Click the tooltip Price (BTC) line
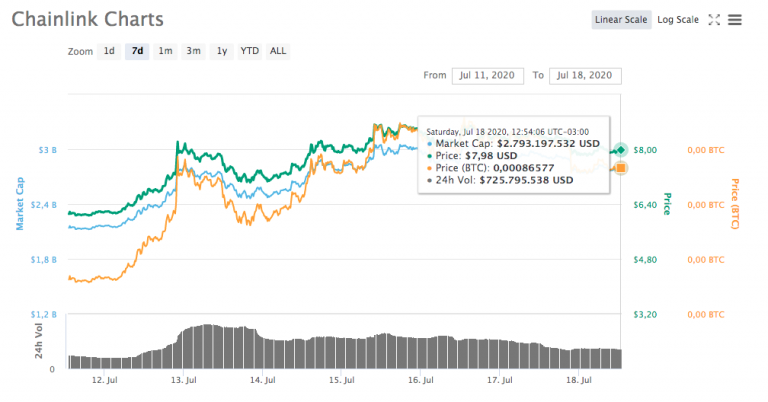 [x=490, y=168]
